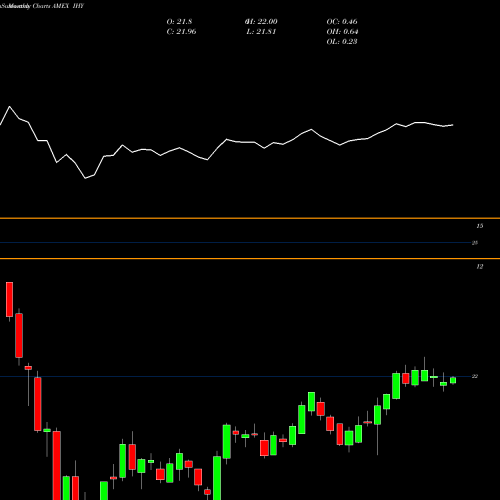Click the 22 price axis label
500x500 pixels.
click(x=475, y=376)
